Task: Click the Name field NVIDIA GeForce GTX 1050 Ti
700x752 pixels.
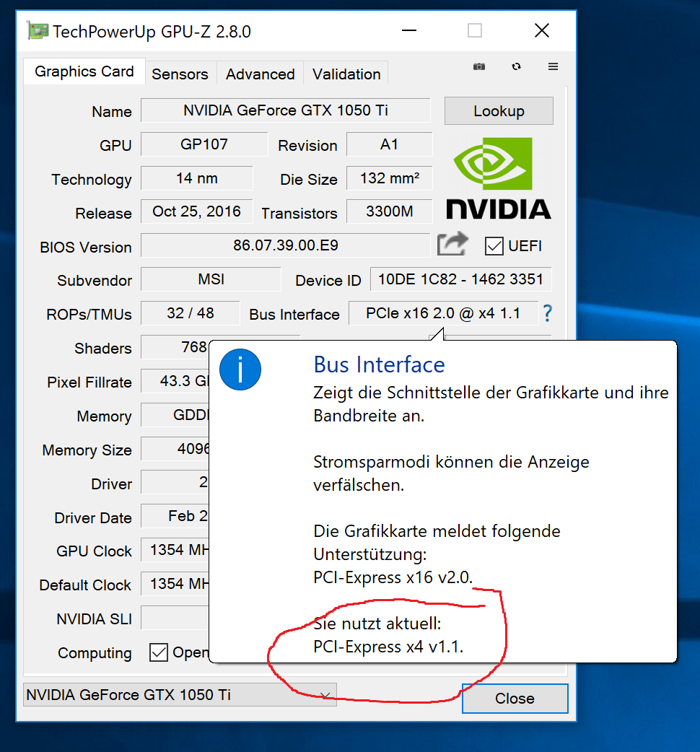Action: (x=285, y=110)
